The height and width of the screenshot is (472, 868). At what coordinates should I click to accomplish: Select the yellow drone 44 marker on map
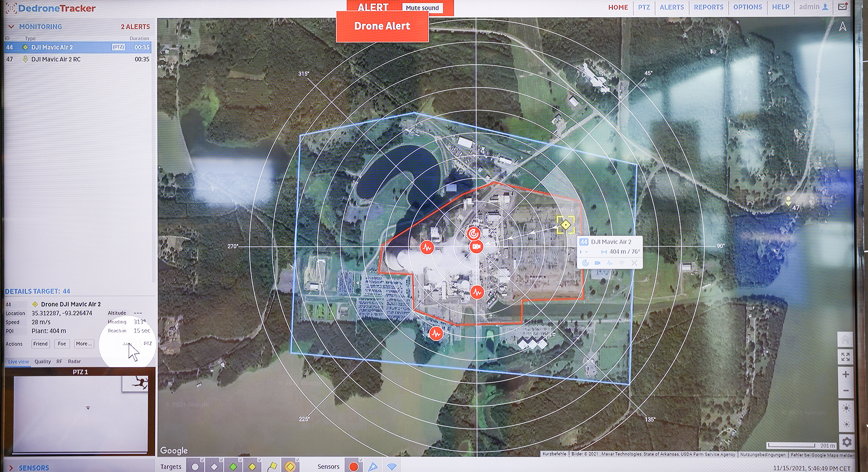tap(566, 225)
